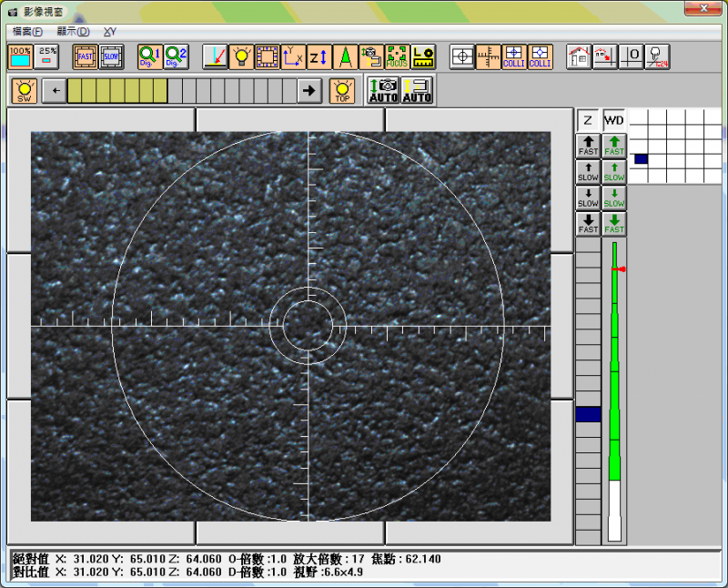Click the black down FAST button
Screen dimensions: 728x588
[x=588, y=224]
